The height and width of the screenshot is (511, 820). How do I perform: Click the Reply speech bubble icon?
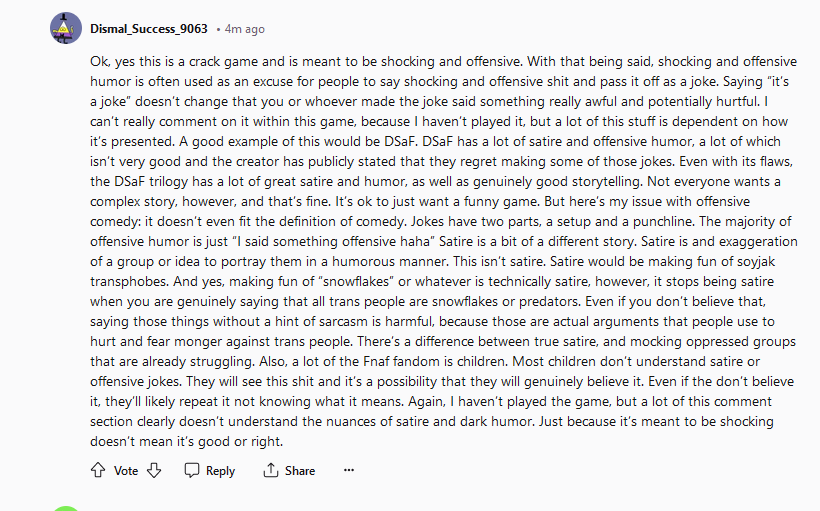(x=192, y=470)
